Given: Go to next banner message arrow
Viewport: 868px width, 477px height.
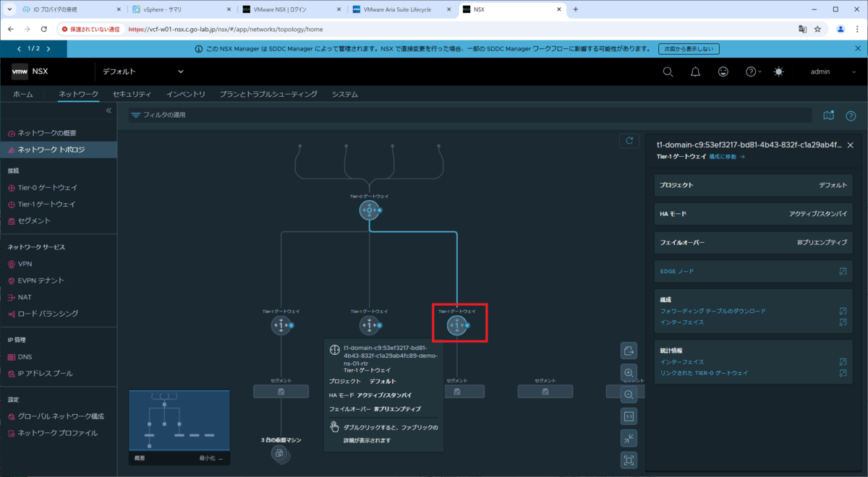Looking at the screenshot, I should [x=48, y=49].
